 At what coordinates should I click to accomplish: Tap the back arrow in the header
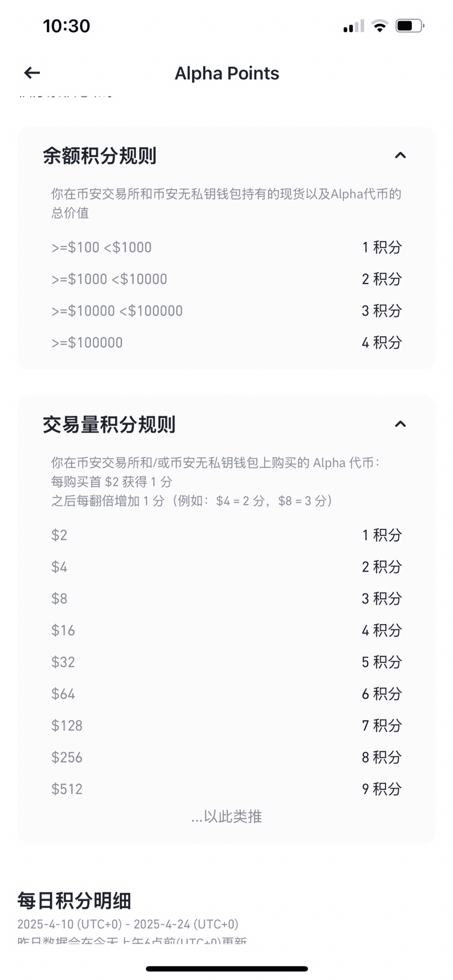click(32, 73)
